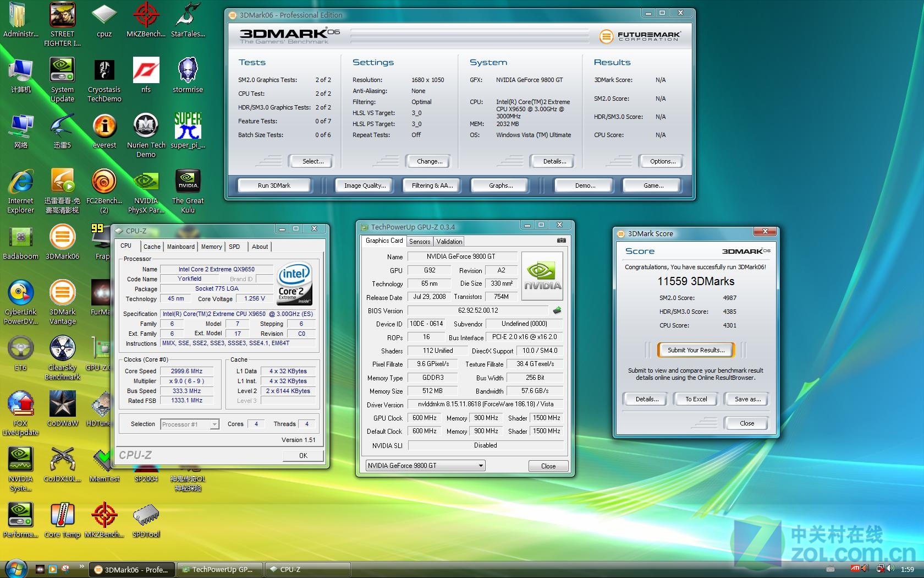The width and height of the screenshot is (924, 578).
Task: Switch to CPU-Z taskbar button
Action: coord(307,570)
